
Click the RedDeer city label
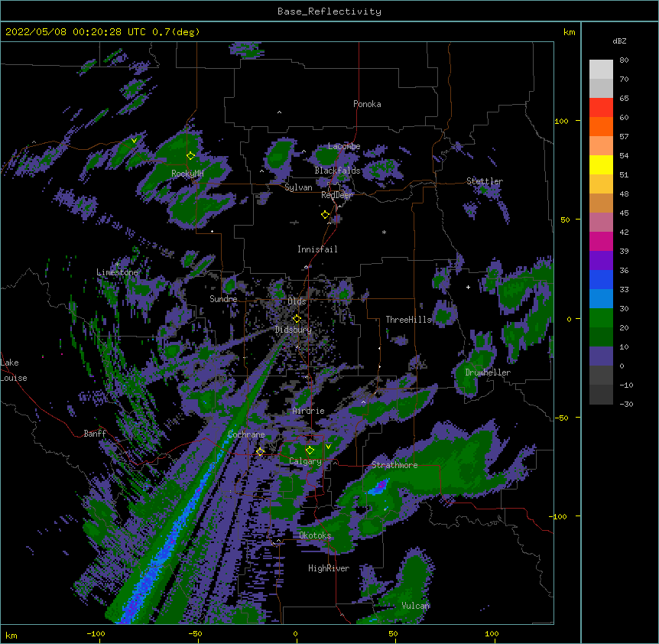tap(337, 195)
